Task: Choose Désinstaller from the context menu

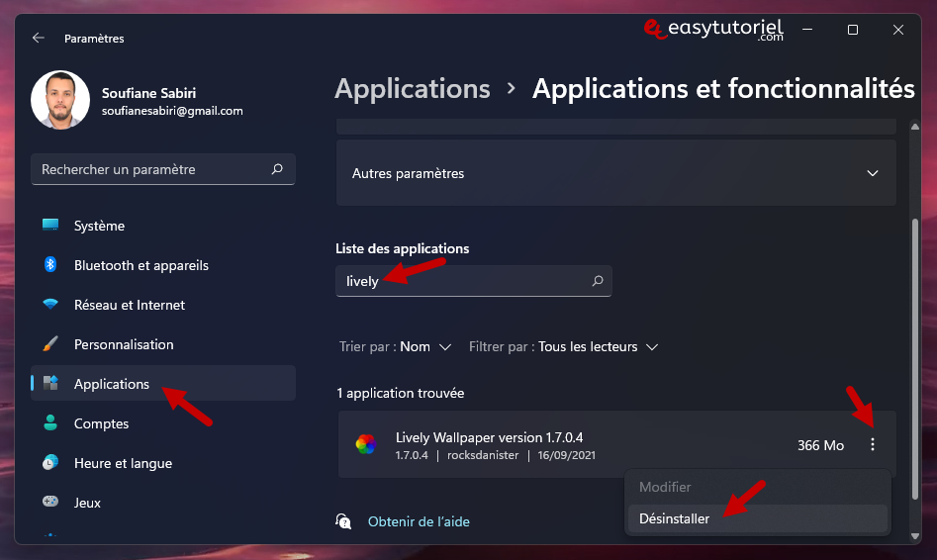Action: tap(757, 518)
